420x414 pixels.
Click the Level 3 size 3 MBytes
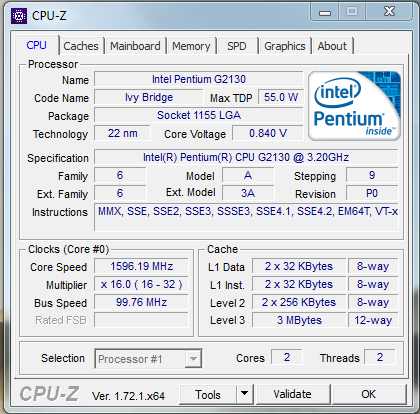click(299, 320)
